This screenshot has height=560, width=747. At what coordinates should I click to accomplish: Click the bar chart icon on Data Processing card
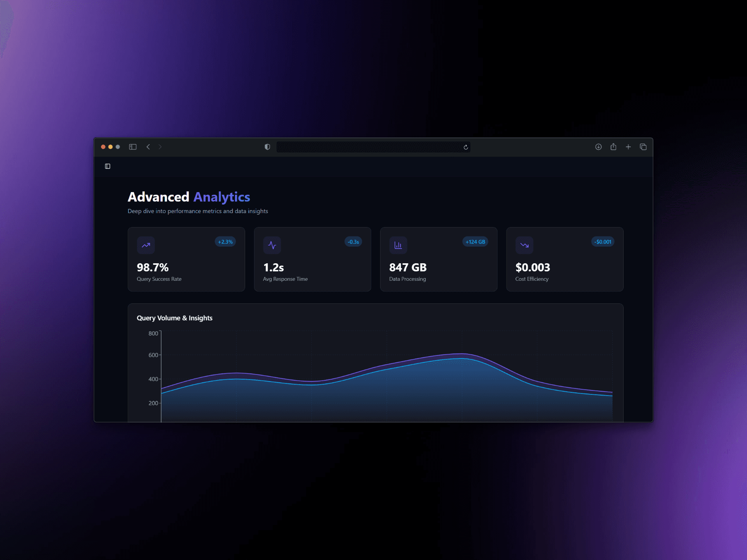(398, 245)
